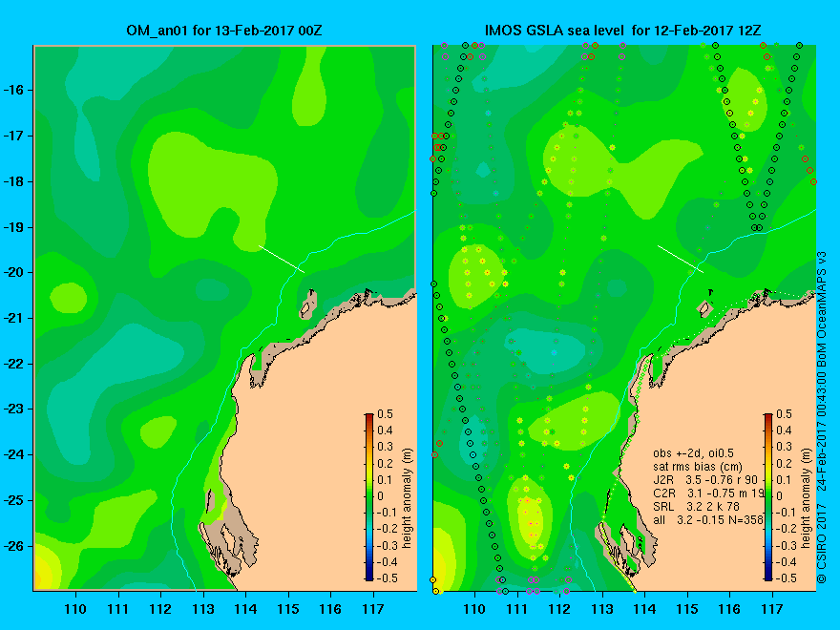Click latitude label -17 on the y-axis
The image size is (840, 630).
[x=14, y=136]
